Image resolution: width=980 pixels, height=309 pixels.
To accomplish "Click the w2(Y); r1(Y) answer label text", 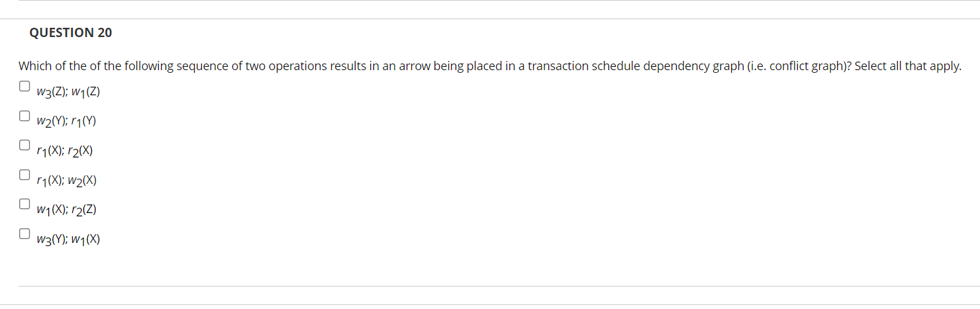I will (68, 122).
